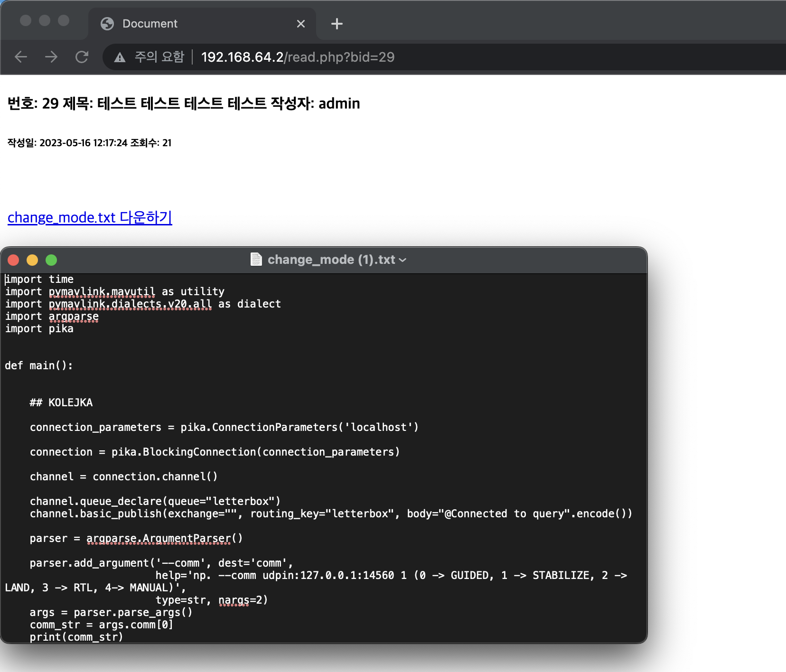Screen dimensions: 786x672
Task: Zoom the change_mode text editor window
Action: click(x=51, y=260)
